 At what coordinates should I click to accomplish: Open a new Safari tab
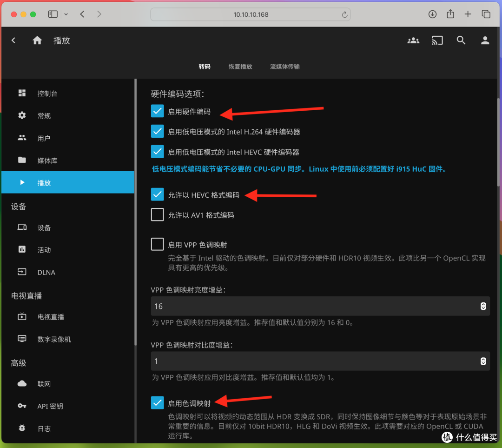[468, 14]
